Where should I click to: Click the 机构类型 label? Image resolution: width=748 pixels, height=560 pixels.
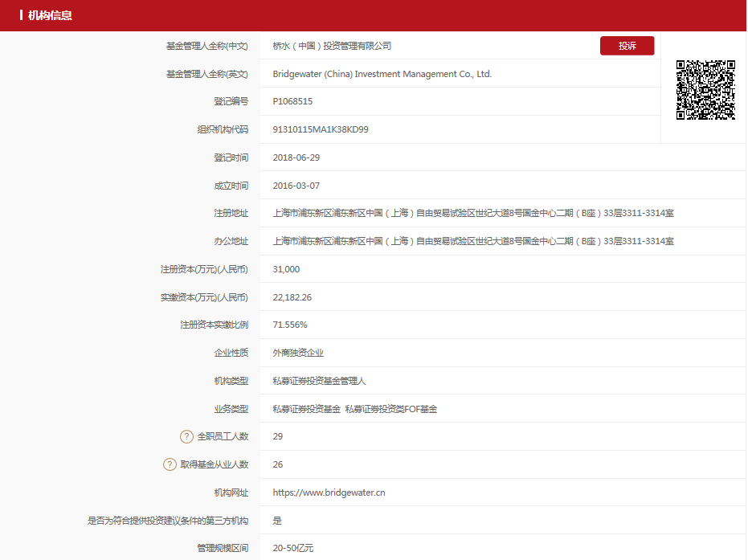tap(231, 381)
